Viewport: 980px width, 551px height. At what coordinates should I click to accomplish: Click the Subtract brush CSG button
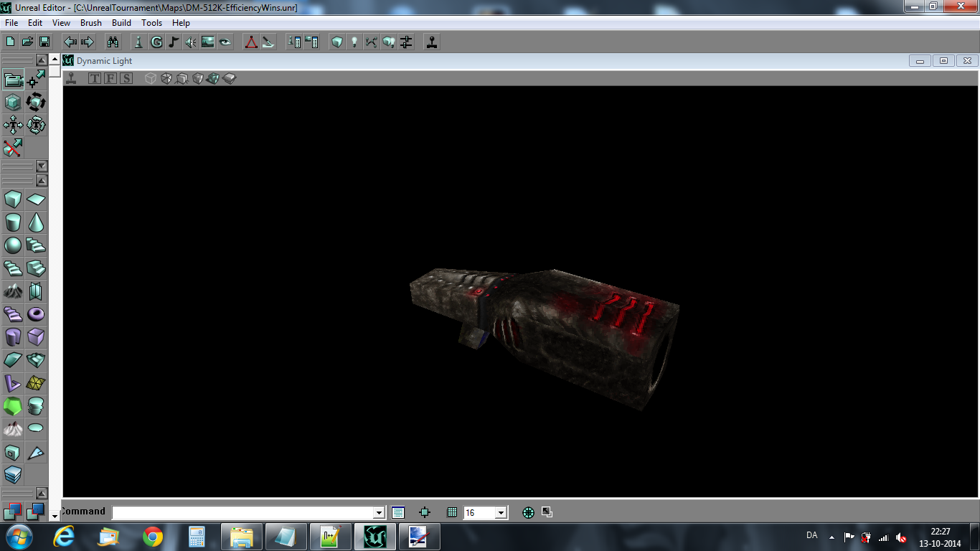[36, 512]
